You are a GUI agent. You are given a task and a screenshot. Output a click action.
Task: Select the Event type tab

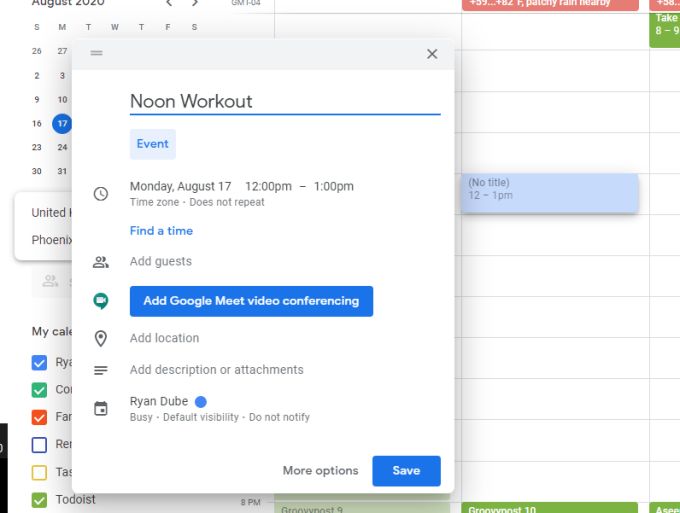tap(153, 144)
